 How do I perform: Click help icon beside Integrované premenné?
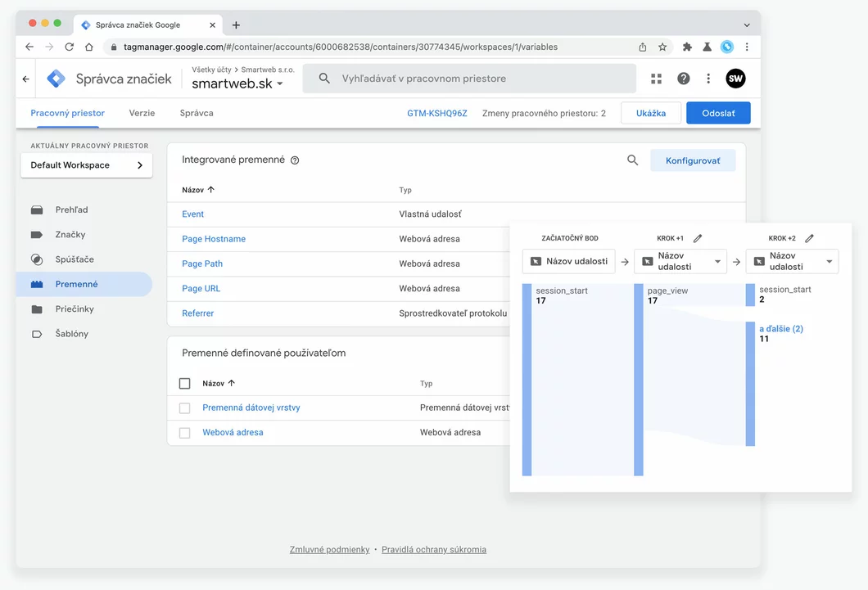[x=295, y=160]
